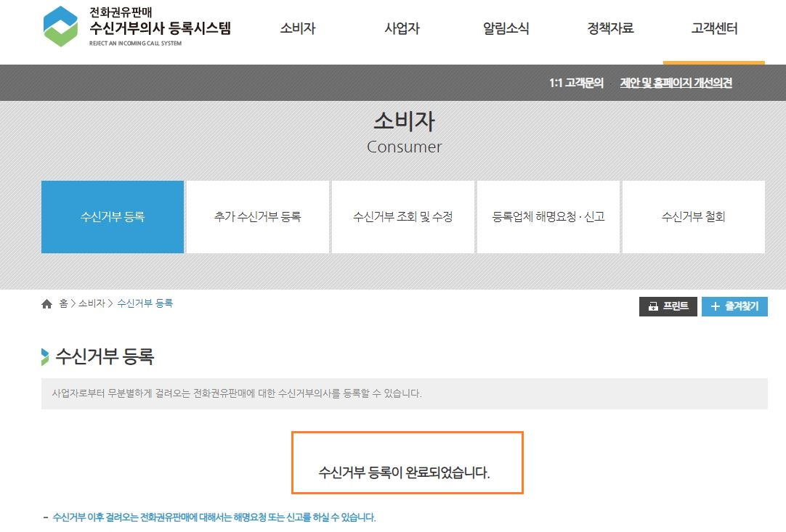The image size is (786, 532).
Task: Click the 소비자 Consumer page heading
Action: pos(404,134)
